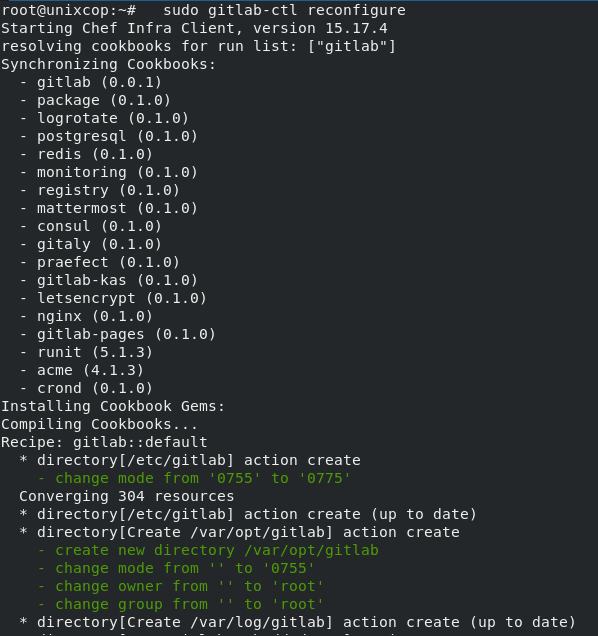This screenshot has height=636, width=598.
Task: Click the 'Starting Chef Infra Client' line
Action: (x=194, y=28)
